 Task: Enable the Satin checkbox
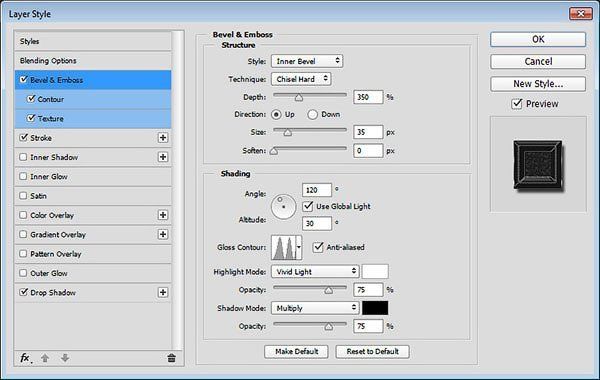(23, 196)
